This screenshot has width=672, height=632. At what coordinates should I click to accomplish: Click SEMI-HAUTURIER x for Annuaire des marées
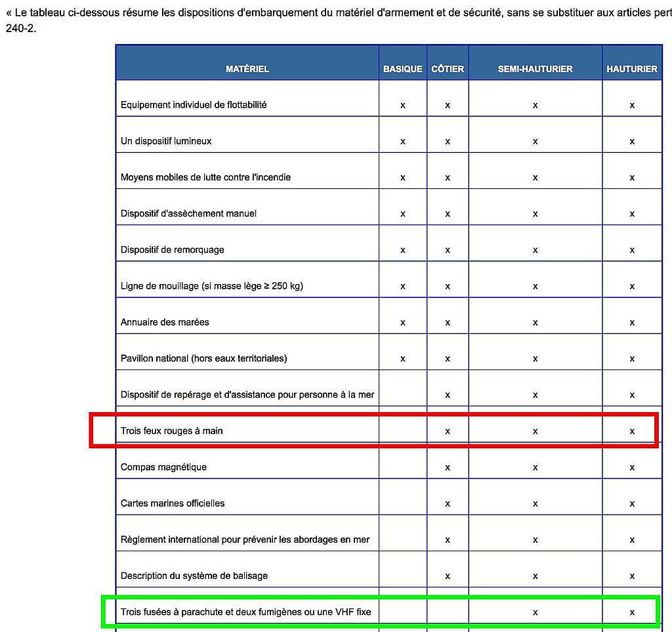535,323
